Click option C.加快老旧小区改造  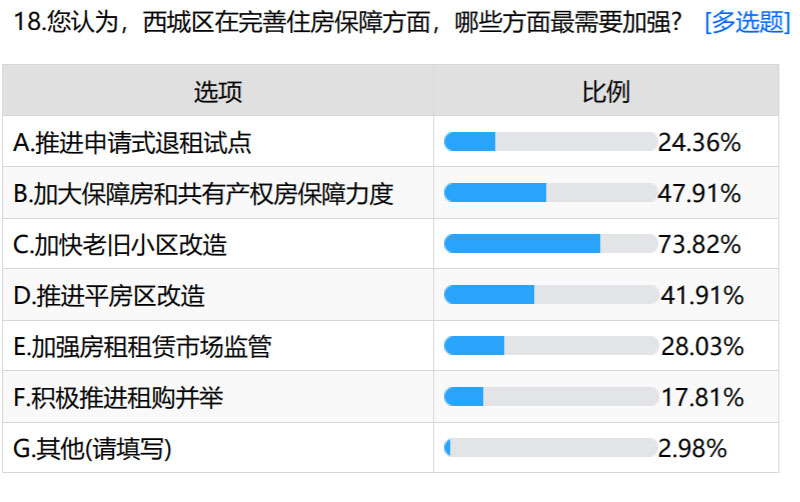pos(120,244)
